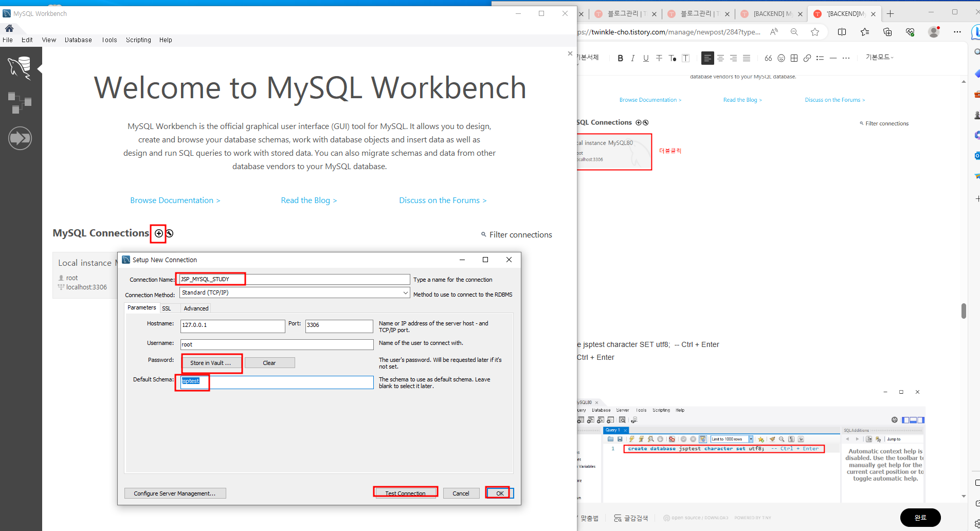The height and width of the screenshot is (531, 980).
Task: Justify text in blog editor
Action: pos(747,58)
